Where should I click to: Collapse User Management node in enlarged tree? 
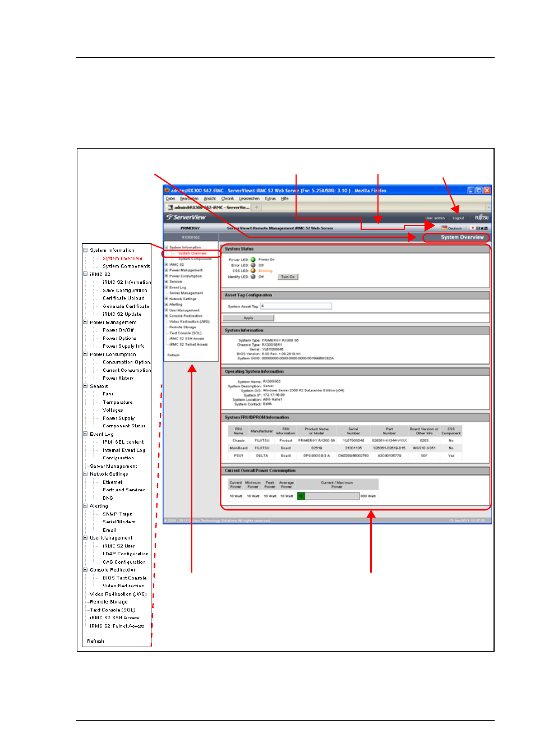pyautogui.click(x=85, y=538)
